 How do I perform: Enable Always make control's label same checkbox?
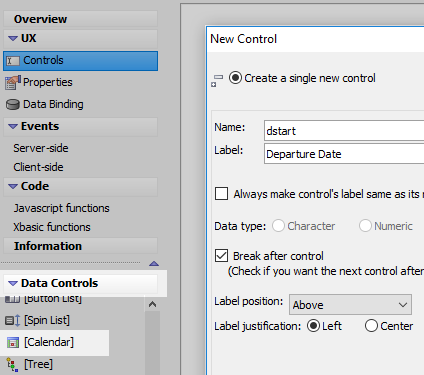[x=222, y=194]
